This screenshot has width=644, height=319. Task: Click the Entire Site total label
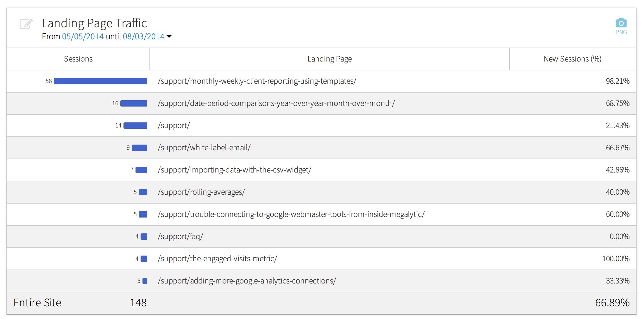pos(37,303)
